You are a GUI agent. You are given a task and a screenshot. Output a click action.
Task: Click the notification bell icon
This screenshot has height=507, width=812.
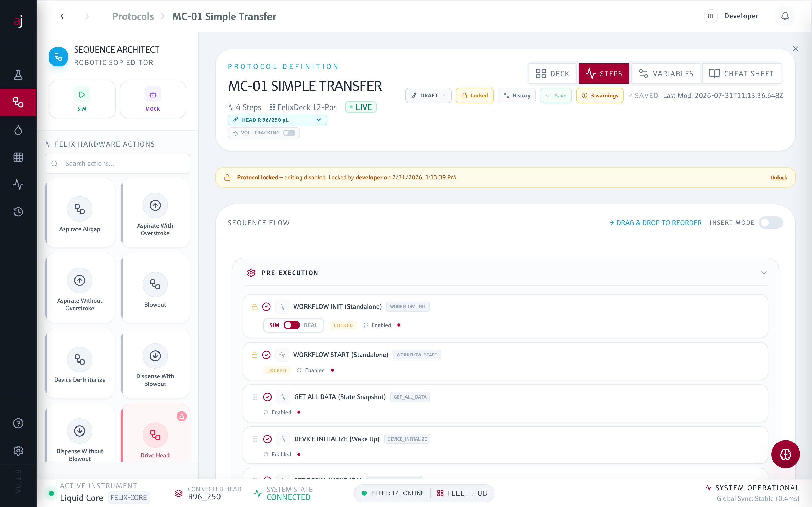[785, 16]
